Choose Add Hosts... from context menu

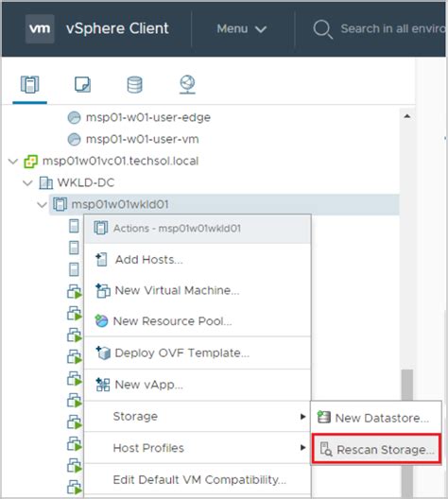pos(198,260)
